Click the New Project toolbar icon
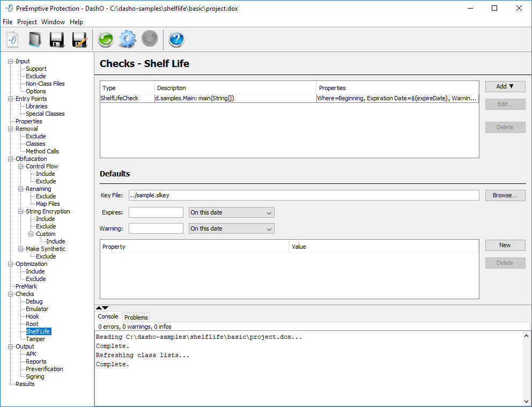Screen dimensions: 532x407 click(x=13, y=40)
